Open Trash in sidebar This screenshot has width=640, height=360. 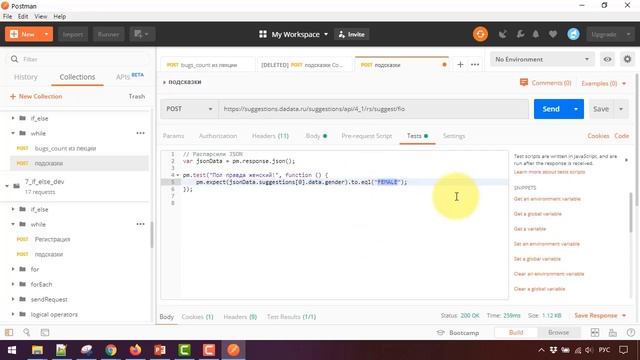(x=137, y=96)
